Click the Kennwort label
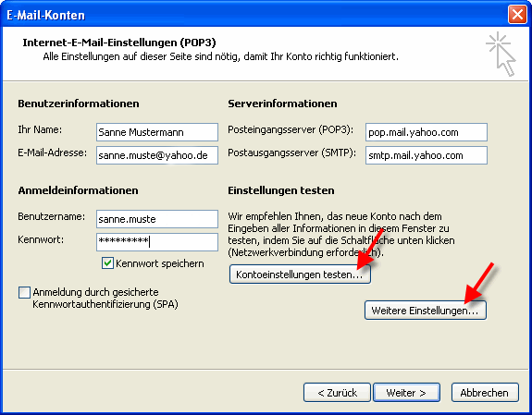 (41, 239)
